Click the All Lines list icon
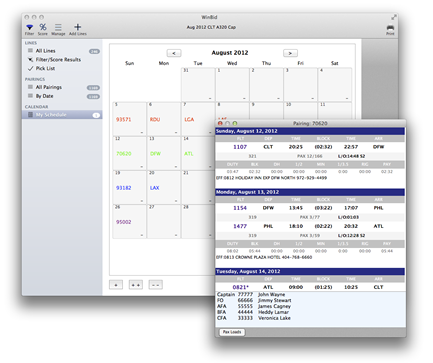The height and width of the screenshot is (363, 433). click(x=30, y=51)
